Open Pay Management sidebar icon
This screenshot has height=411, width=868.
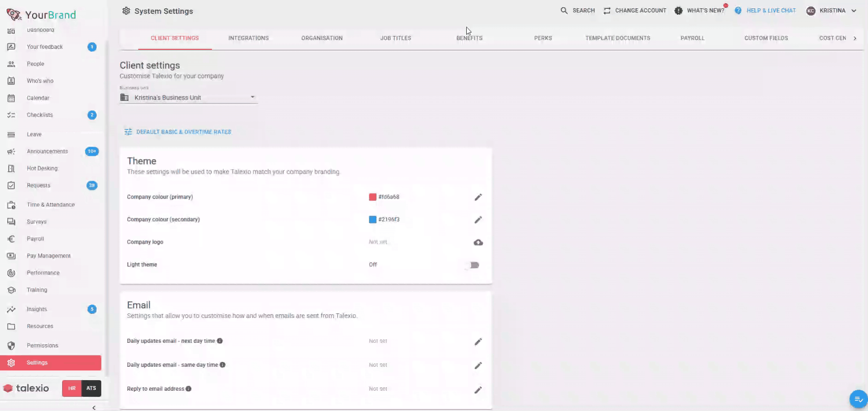[x=12, y=256]
